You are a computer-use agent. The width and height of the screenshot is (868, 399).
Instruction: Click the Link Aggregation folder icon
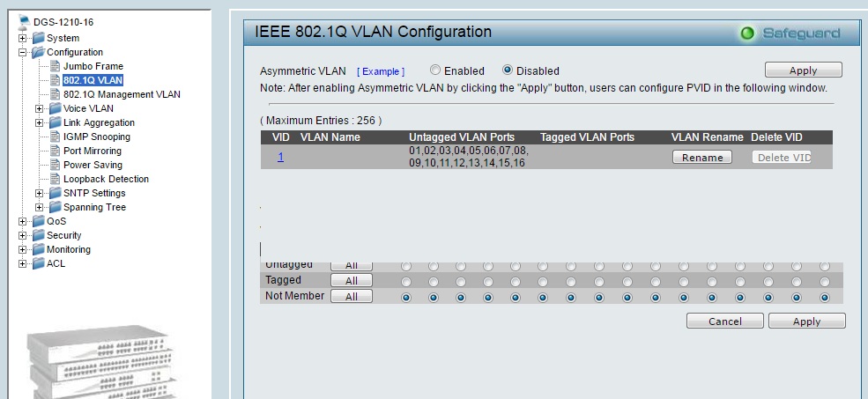click(x=55, y=122)
